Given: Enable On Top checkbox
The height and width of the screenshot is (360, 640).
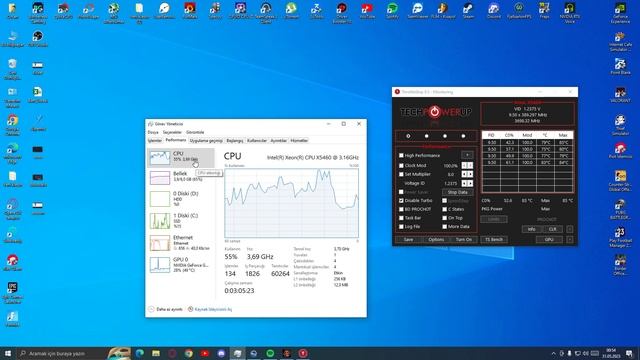Looking at the screenshot, I should tap(444, 218).
